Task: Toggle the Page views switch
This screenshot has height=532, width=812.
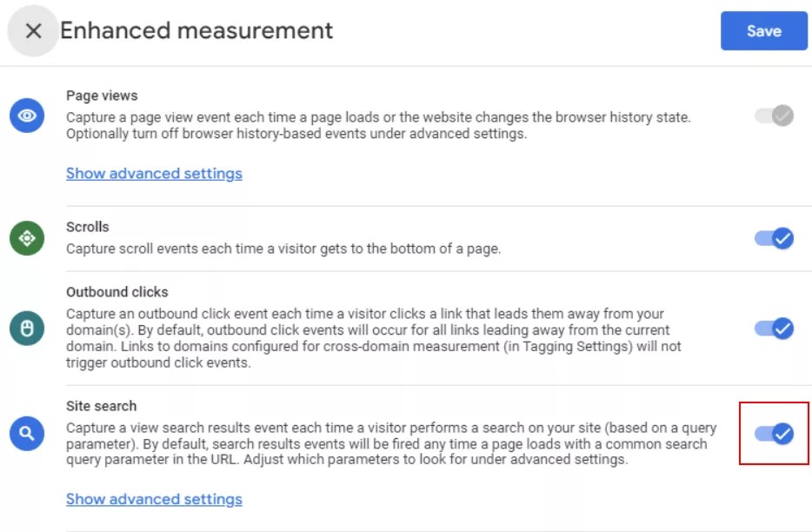Action: pos(774,116)
